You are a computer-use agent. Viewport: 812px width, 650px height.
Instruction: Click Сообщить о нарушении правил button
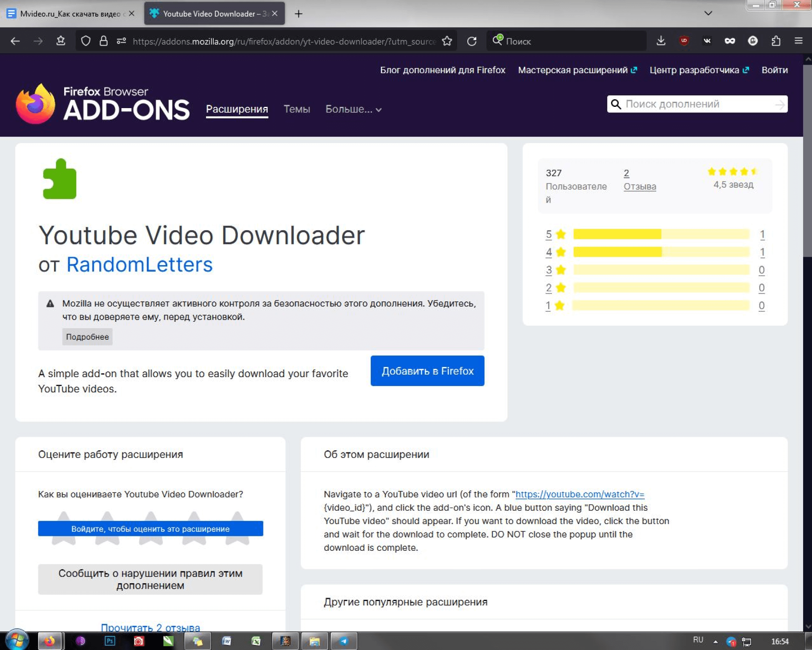pos(150,579)
